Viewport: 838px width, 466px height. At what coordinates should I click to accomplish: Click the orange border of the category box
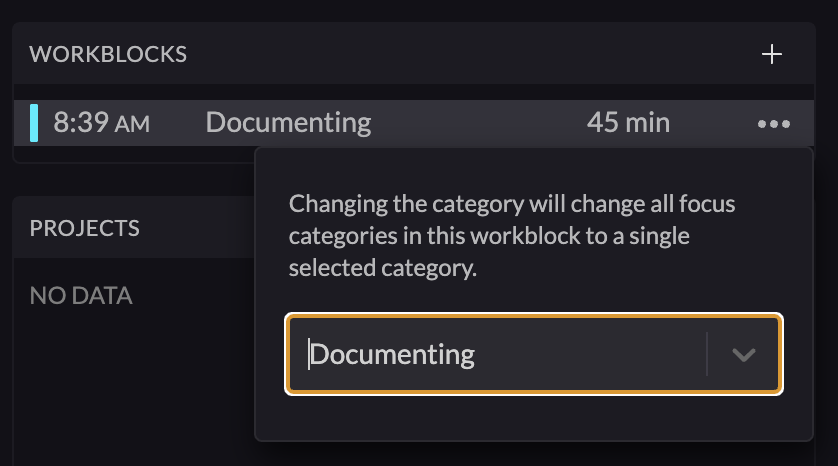[x=533, y=317]
